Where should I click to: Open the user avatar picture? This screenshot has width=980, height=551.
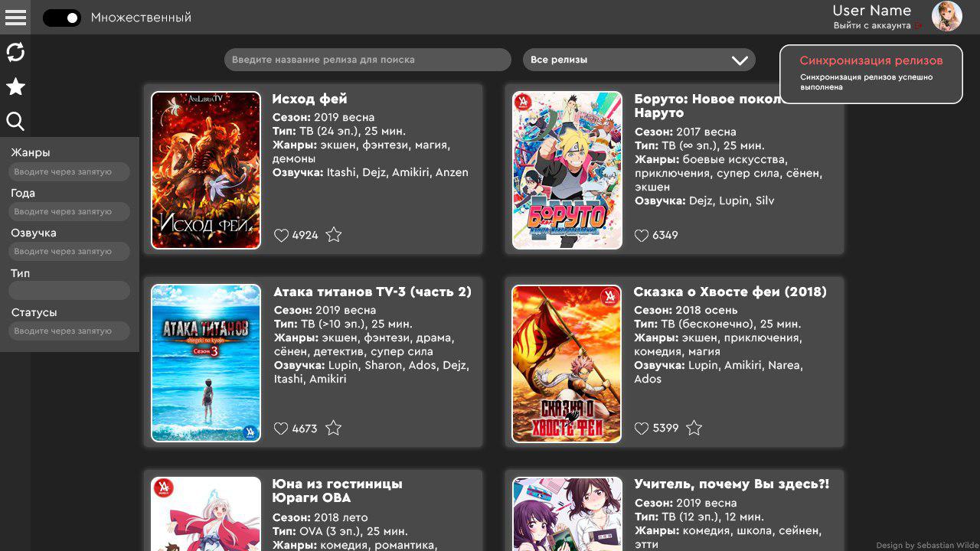(x=946, y=16)
